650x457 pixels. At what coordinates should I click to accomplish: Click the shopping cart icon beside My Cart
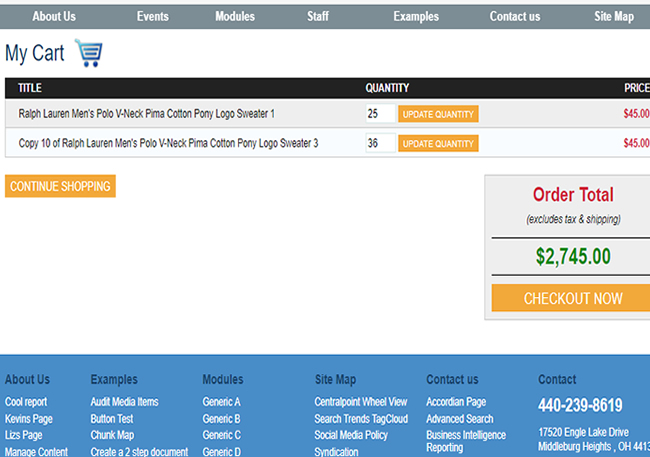88,53
